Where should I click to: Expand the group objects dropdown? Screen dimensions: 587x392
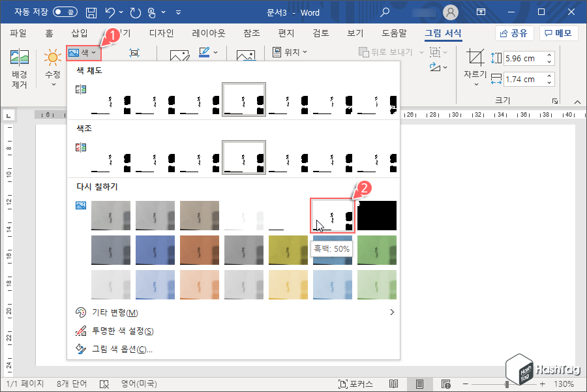tap(445, 52)
